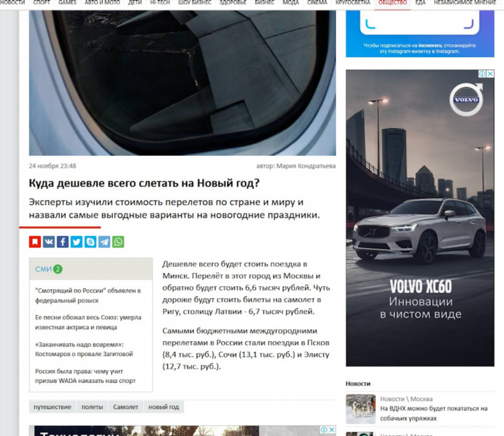Open ad info icon on bottom banner
The height and width of the screenshot is (436, 504).
[x=324, y=429]
